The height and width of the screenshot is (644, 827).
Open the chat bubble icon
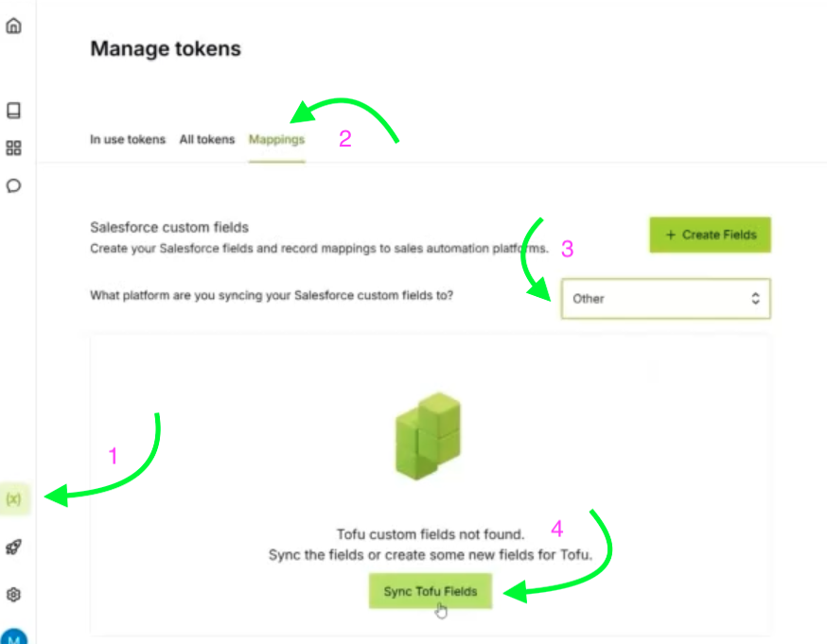tap(13, 186)
